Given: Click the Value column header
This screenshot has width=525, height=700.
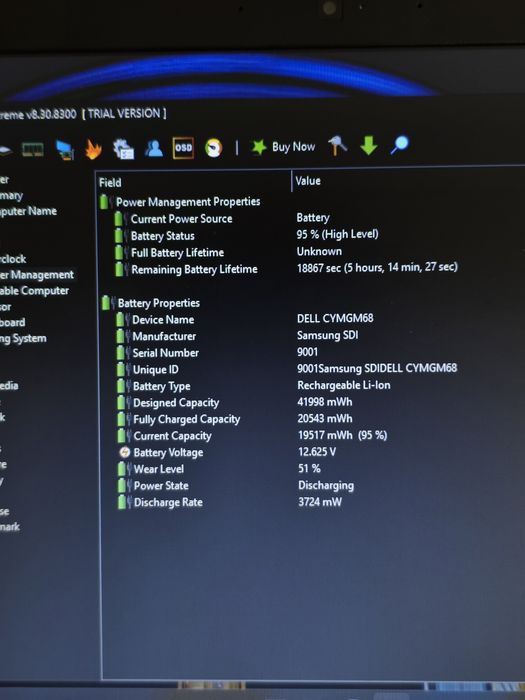Looking at the screenshot, I should point(308,181).
